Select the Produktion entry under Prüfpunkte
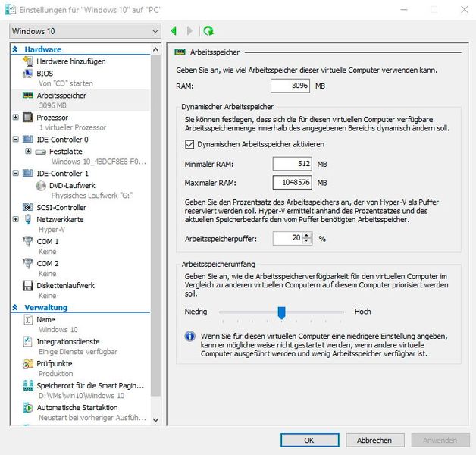This screenshot has width=476, height=455. point(56,374)
